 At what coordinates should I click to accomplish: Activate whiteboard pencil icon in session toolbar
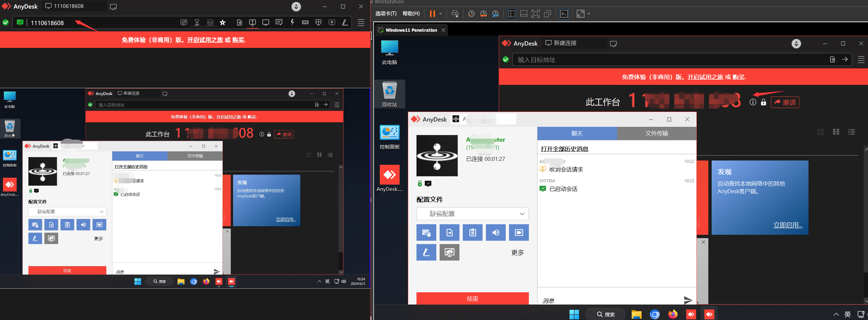pos(345,22)
